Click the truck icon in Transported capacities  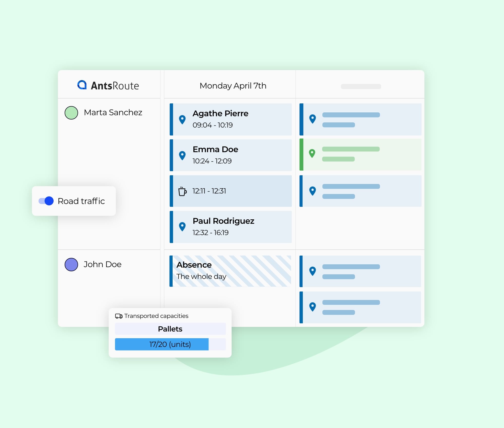click(118, 316)
